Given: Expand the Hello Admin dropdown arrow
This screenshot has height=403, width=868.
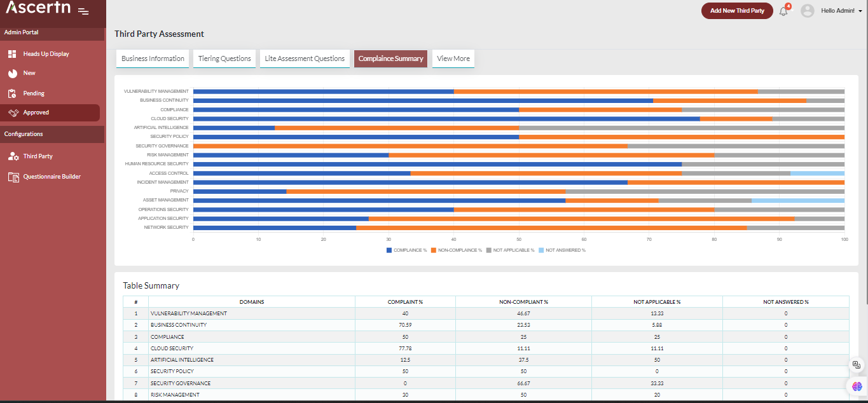Looking at the screenshot, I should click(x=860, y=11).
